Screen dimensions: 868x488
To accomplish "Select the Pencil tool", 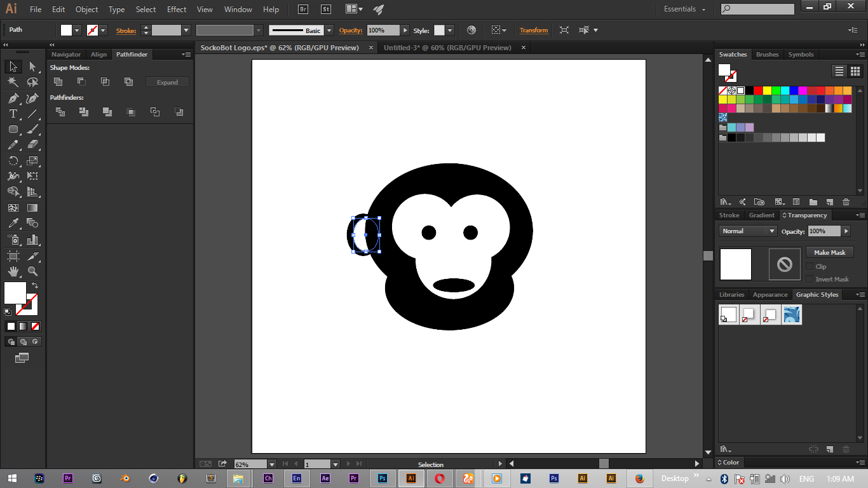I will click(x=13, y=145).
